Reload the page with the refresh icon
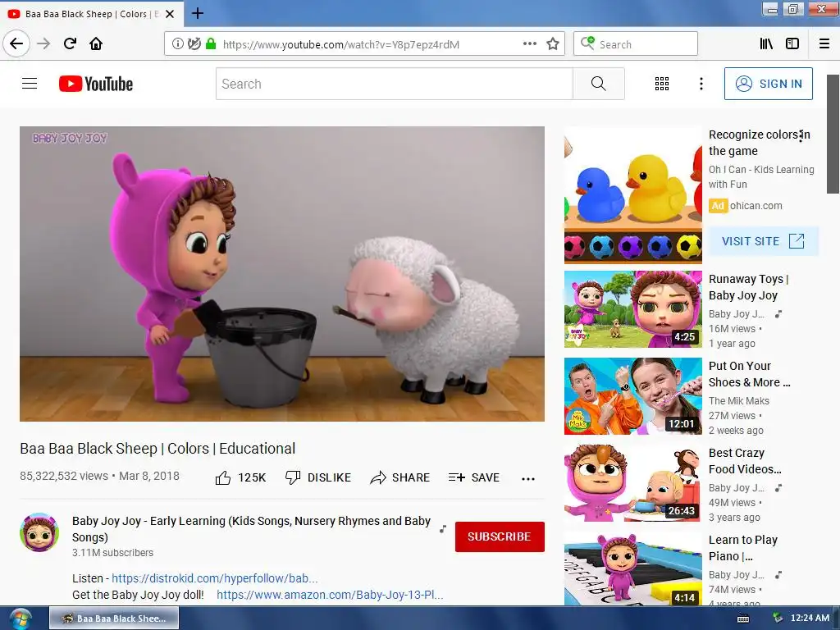 pos(70,43)
